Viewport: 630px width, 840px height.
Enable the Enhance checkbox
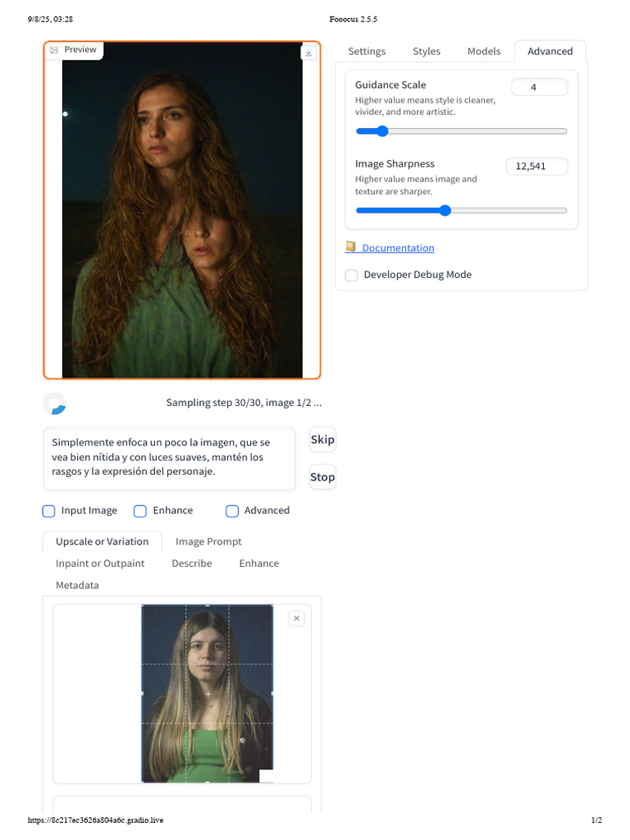pos(140,511)
